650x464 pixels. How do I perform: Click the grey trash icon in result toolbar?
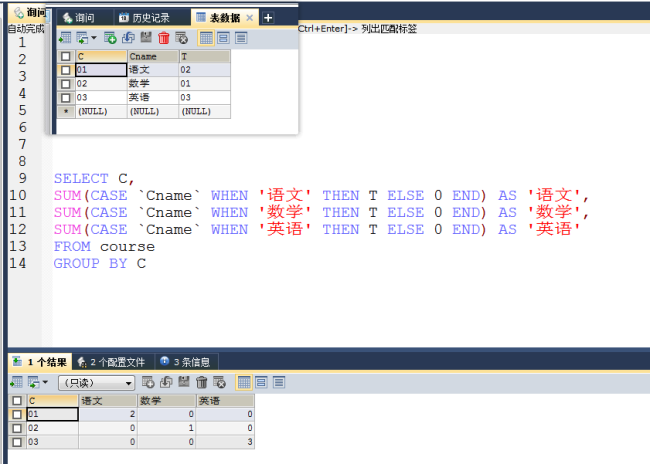pos(201,382)
